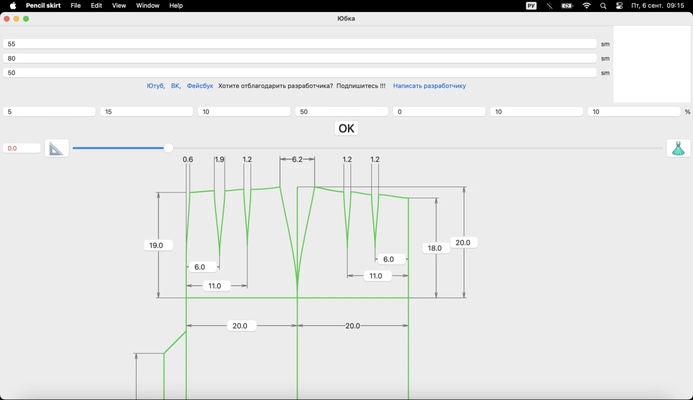Screen dimensions: 693x400
Task: Click the battery status icon
Action: click(567, 6)
